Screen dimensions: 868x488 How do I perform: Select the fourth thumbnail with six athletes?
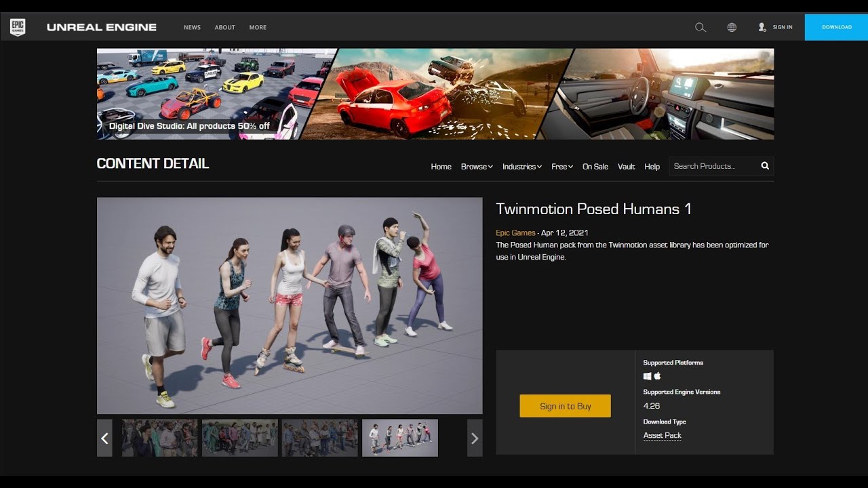point(400,438)
